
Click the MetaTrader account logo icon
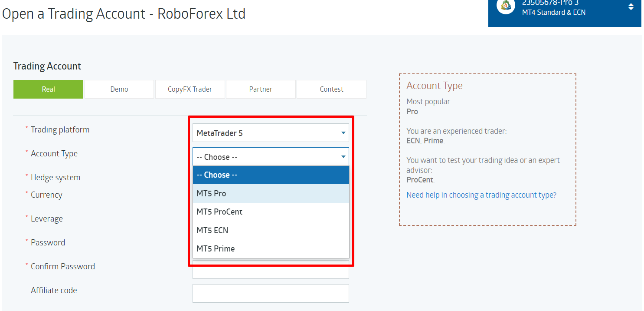[x=506, y=6]
